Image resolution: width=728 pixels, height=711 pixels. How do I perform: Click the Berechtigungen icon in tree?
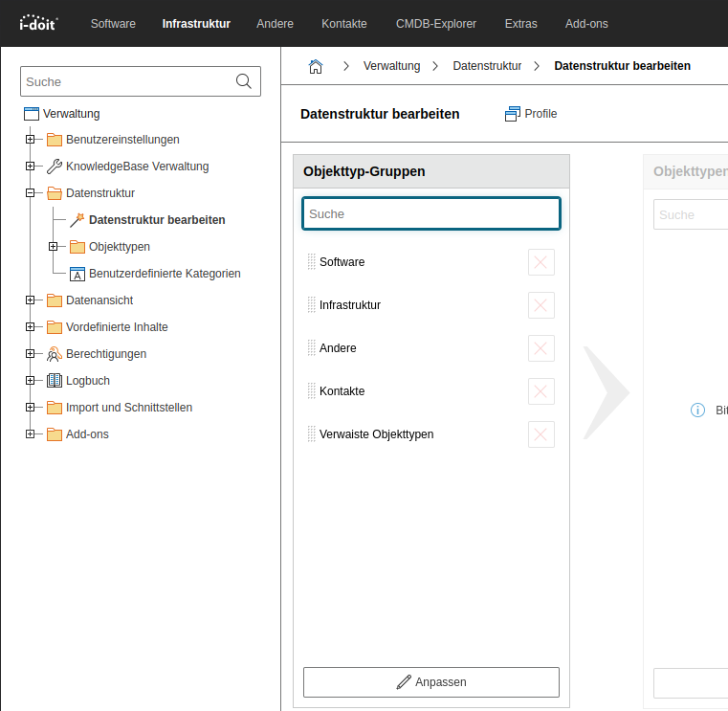[x=54, y=354]
